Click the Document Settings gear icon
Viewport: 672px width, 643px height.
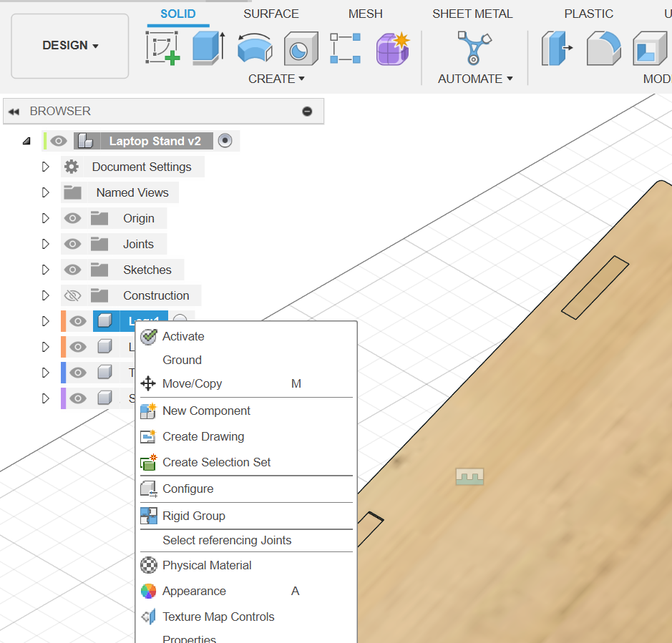click(72, 167)
